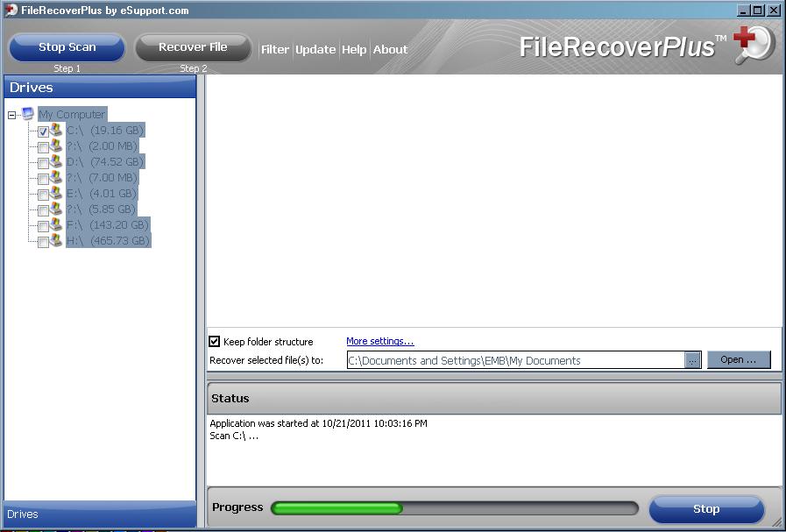Click the Stop button beside progress bar
The height and width of the screenshot is (532, 786).
pyautogui.click(x=706, y=509)
